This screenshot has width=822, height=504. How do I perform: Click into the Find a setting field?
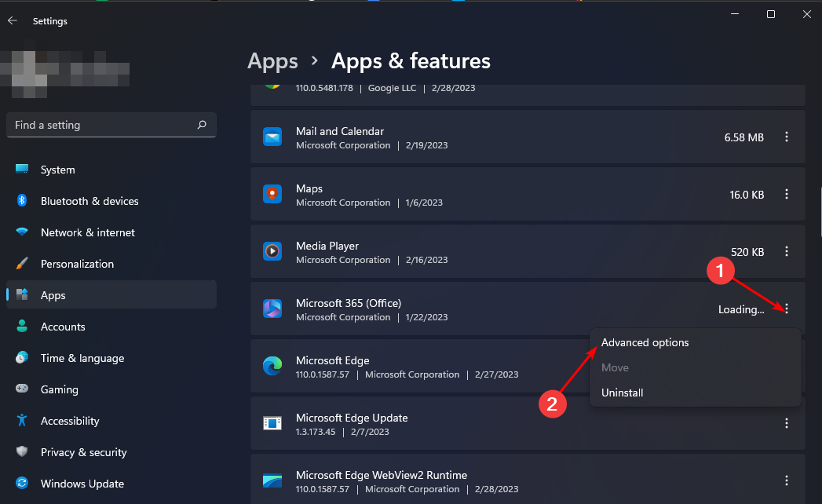pos(111,125)
